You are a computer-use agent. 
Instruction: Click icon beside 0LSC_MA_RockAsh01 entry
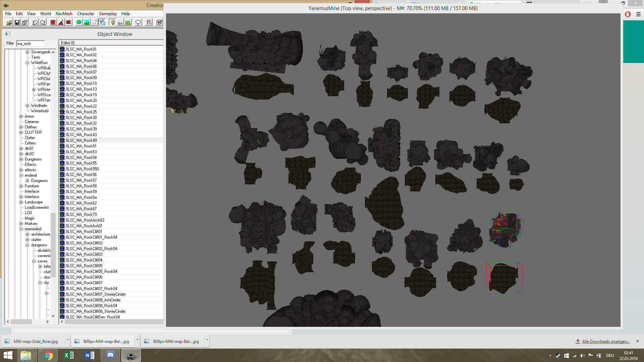[62, 226]
